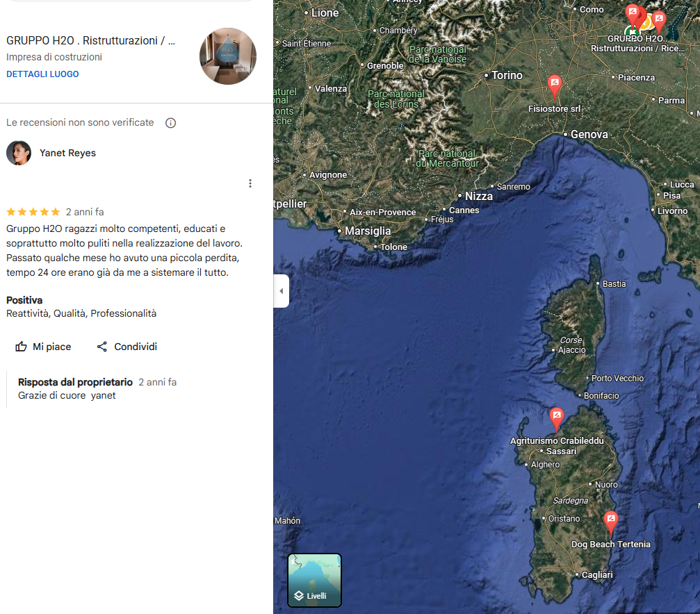Click the Grenoble city label
The height and width of the screenshot is (614, 700).
point(385,65)
